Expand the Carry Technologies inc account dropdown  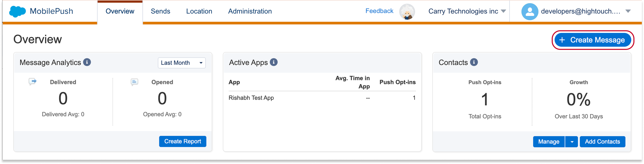503,11
